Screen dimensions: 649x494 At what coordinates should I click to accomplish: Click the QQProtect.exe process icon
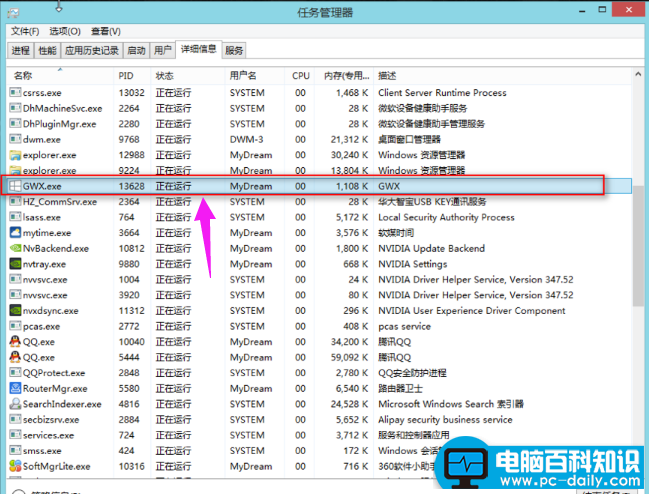coord(15,373)
